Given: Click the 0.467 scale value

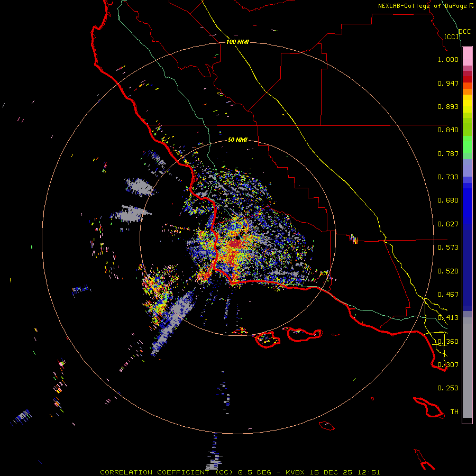Looking at the screenshot, I should click(x=448, y=295).
